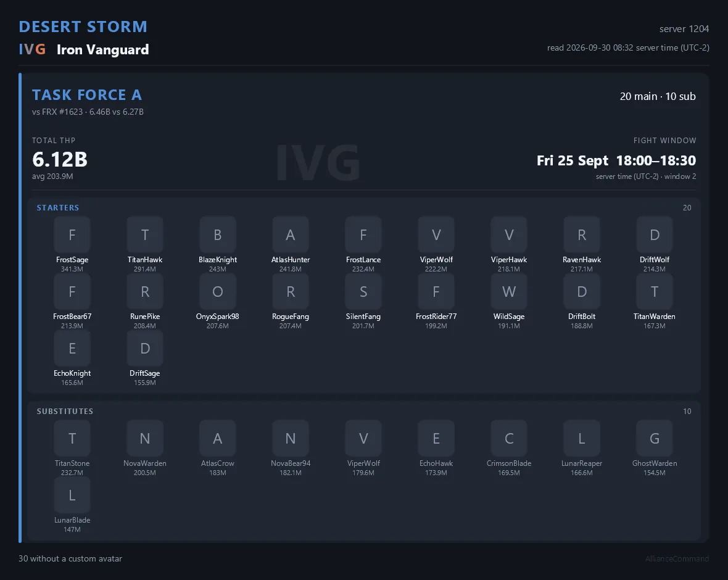
Task: Select substitute TitanStone's avatar
Action: (72, 438)
